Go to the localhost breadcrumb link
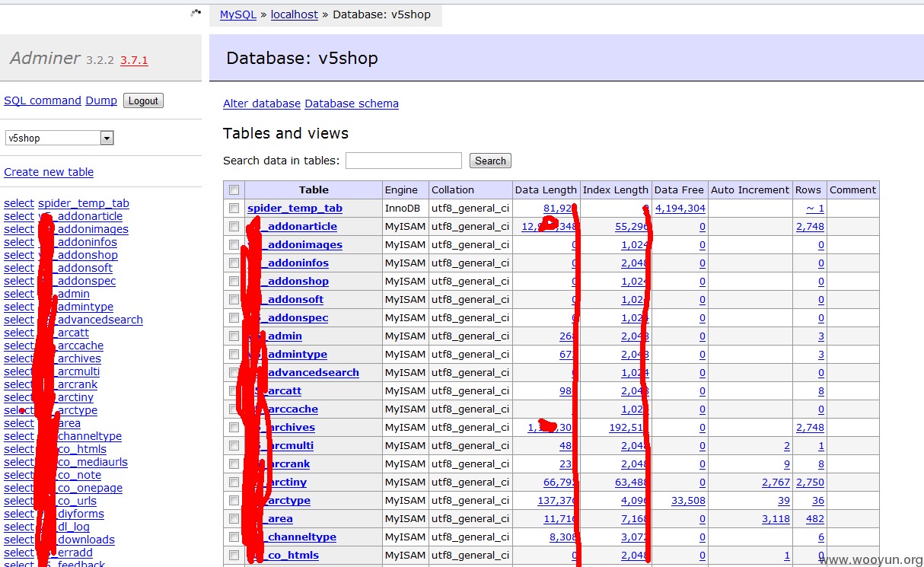Screen dimensions: 924x567 tap(295, 14)
